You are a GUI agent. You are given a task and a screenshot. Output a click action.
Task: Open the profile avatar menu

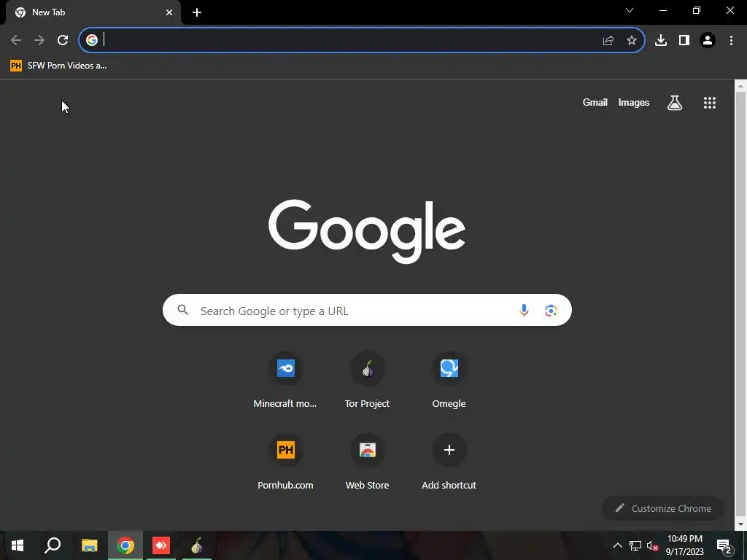pos(708,41)
